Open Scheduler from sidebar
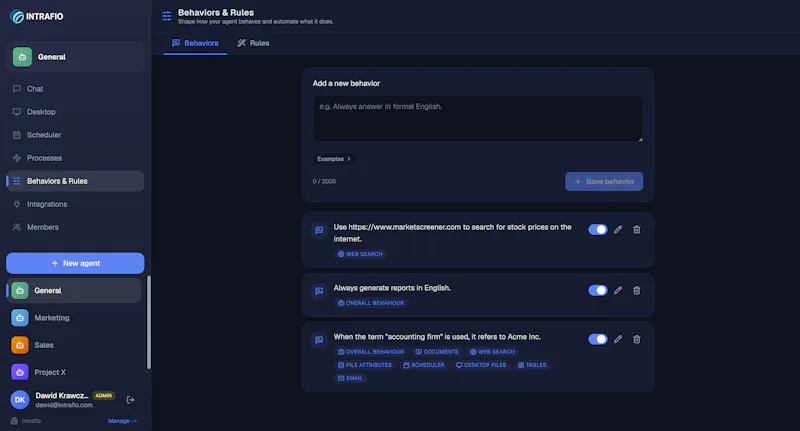This screenshot has width=800, height=431. tap(75, 135)
